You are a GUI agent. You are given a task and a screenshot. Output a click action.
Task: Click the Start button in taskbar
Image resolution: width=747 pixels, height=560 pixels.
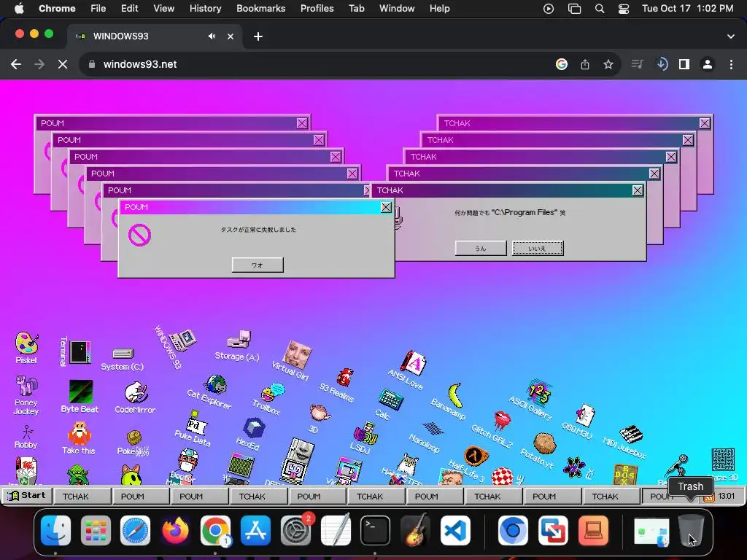[x=27, y=496]
